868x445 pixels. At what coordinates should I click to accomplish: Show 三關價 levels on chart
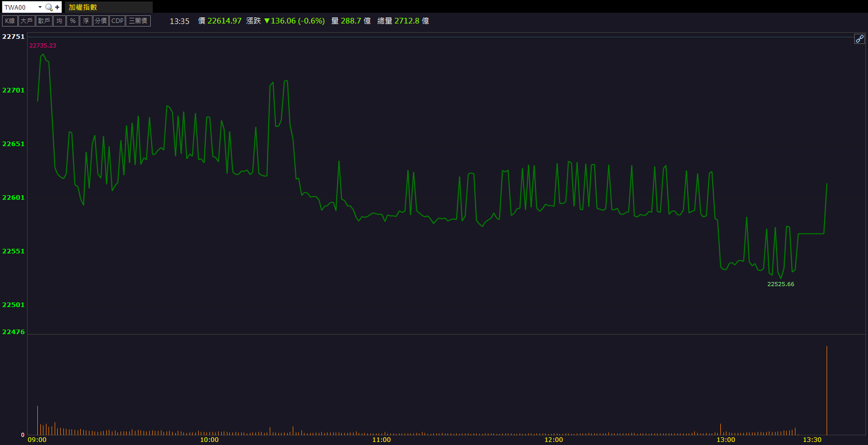pyautogui.click(x=138, y=21)
